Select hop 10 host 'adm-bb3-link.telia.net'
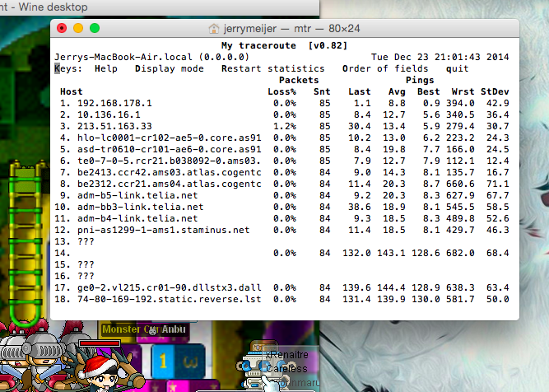The image size is (549, 392). (x=141, y=207)
